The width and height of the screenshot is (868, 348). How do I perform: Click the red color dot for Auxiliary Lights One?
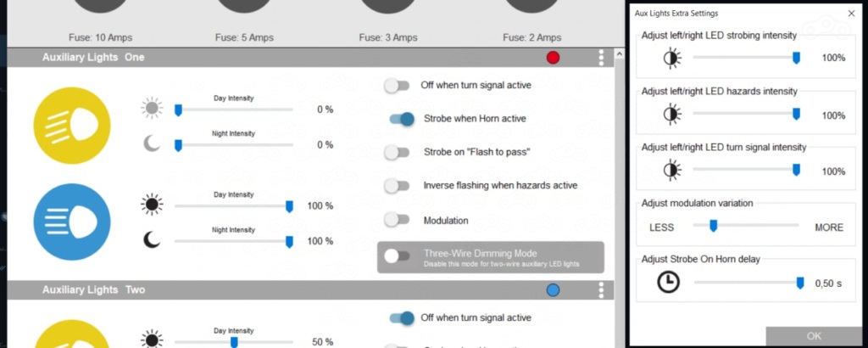(554, 58)
